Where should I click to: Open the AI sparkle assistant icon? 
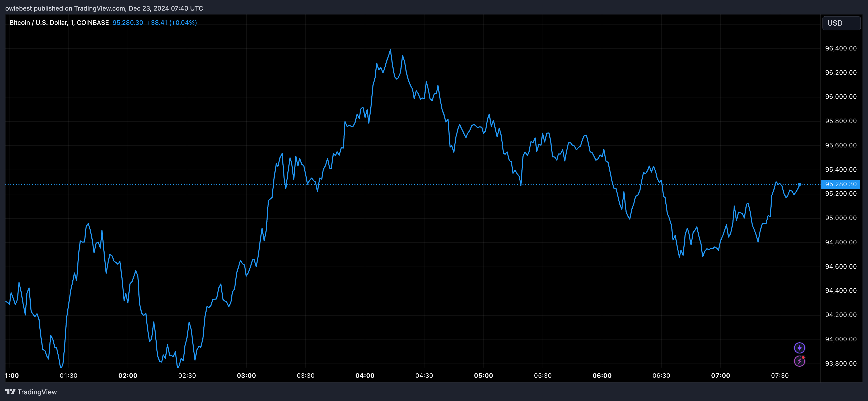(x=800, y=348)
